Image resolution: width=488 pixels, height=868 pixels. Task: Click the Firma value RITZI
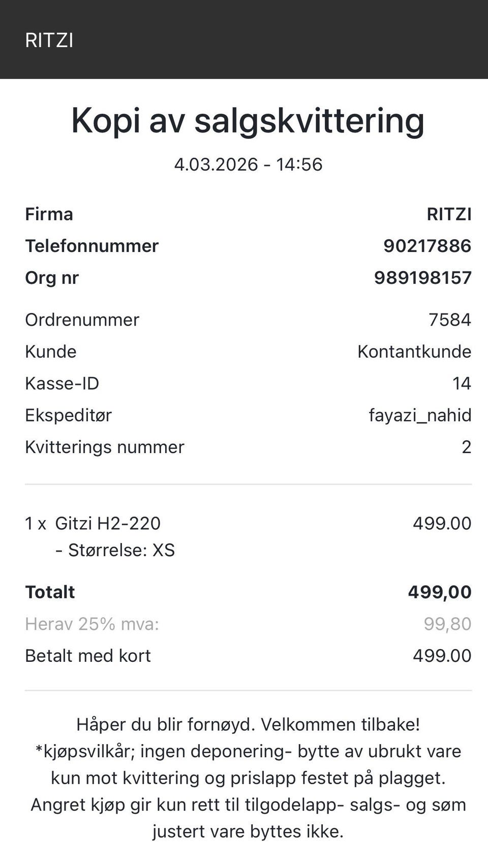pos(449,214)
